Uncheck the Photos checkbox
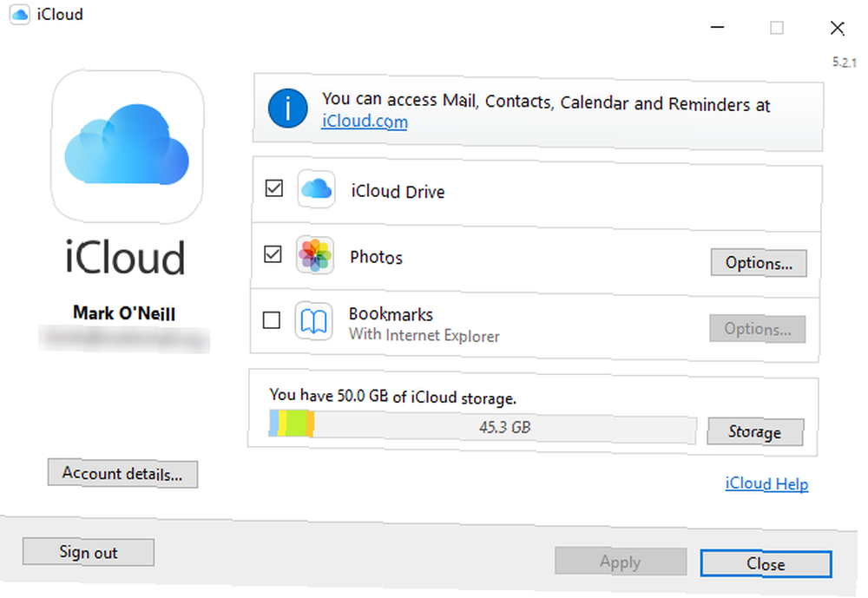The image size is (868, 598). pyautogui.click(x=273, y=254)
